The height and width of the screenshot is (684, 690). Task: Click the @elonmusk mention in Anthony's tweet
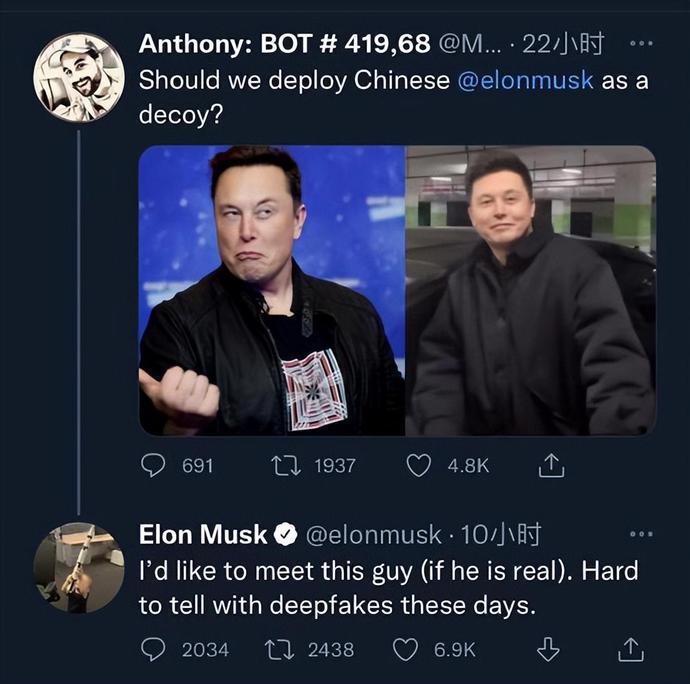click(525, 80)
